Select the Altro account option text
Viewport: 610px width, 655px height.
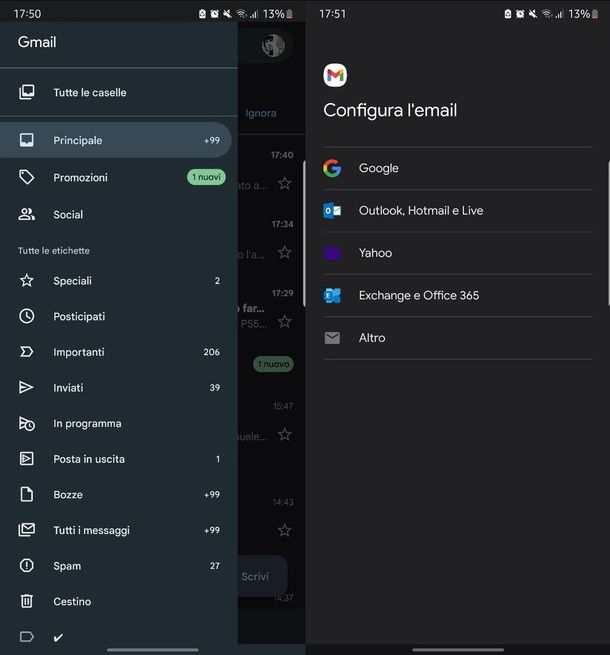(x=372, y=338)
